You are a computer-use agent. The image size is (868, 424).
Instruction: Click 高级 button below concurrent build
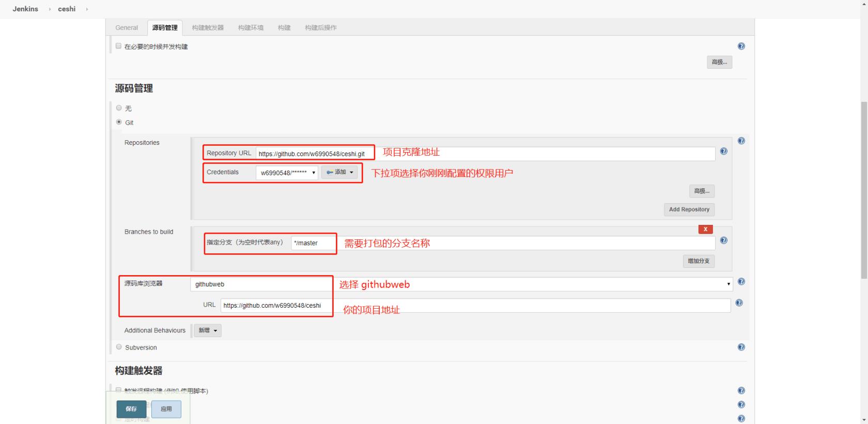tap(719, 62)
